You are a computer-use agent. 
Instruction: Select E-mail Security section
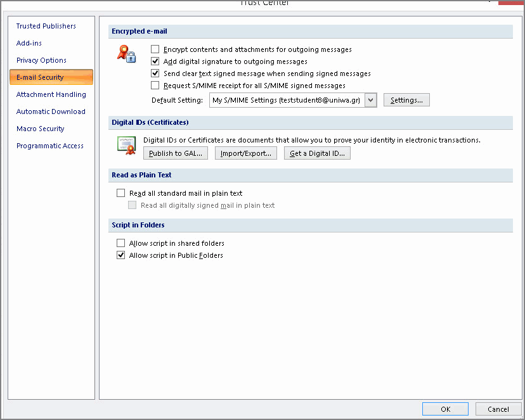(x=51, y=77)
